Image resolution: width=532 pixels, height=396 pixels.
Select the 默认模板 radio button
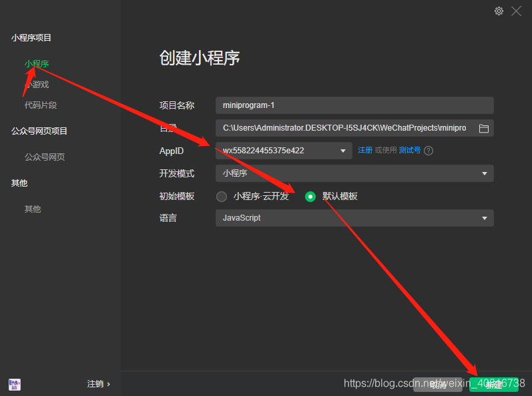[310, 197]
